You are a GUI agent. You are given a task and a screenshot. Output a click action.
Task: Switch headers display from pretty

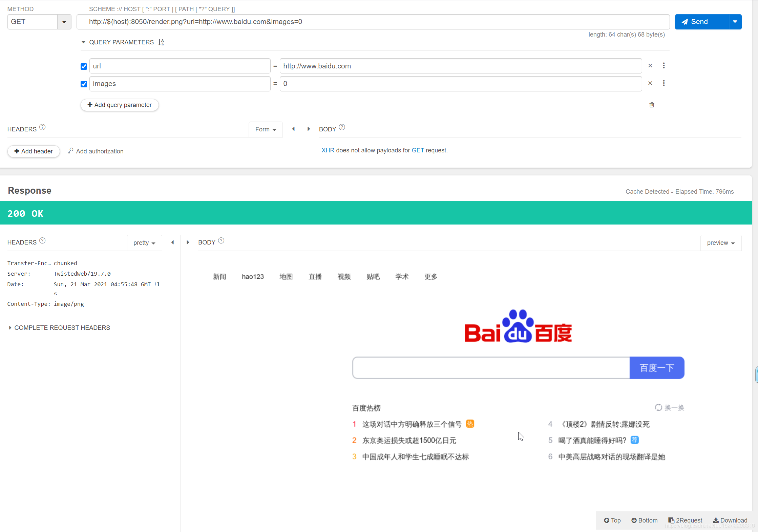click(x=144, y=242)
